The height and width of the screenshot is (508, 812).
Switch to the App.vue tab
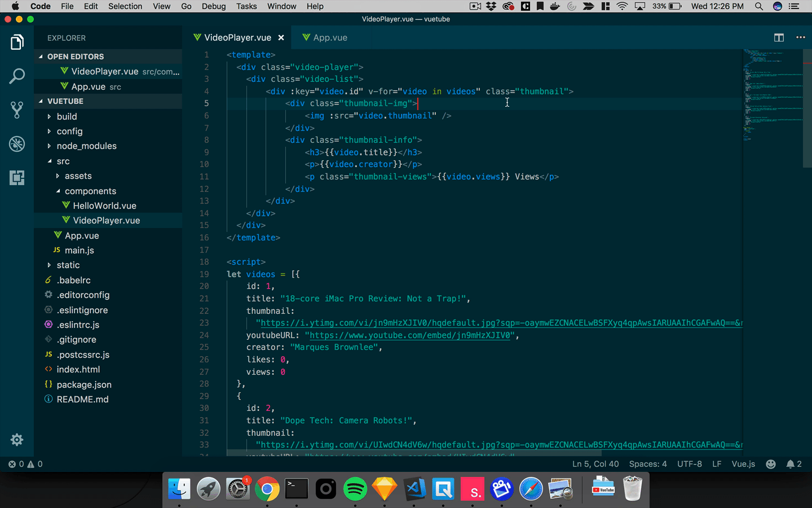pyautogui.click(x=330, y=37)
